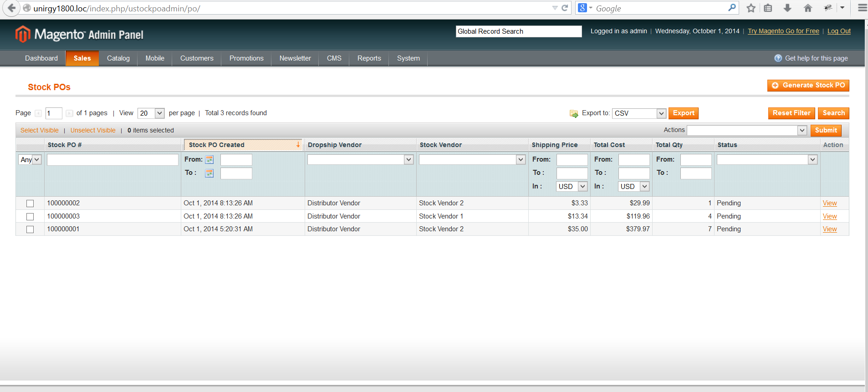868x392 pixels.
Task: View stock PO 100000003
Action: [830, 217]
